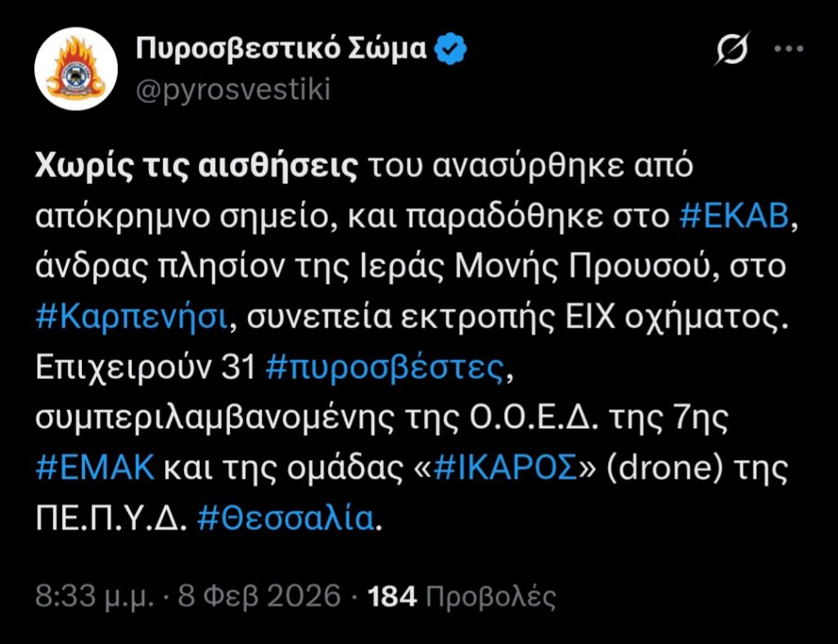Viewport: 838px width, 644px height.
Task: Open the 184 Προβολές view count
Action: tap(463, 596)
